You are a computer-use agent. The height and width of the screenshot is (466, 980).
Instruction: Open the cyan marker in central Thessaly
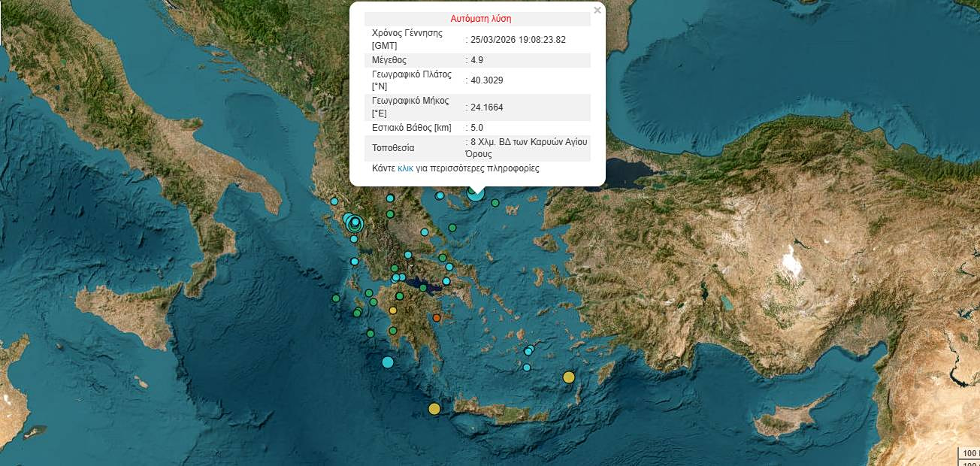click(425, 233)
